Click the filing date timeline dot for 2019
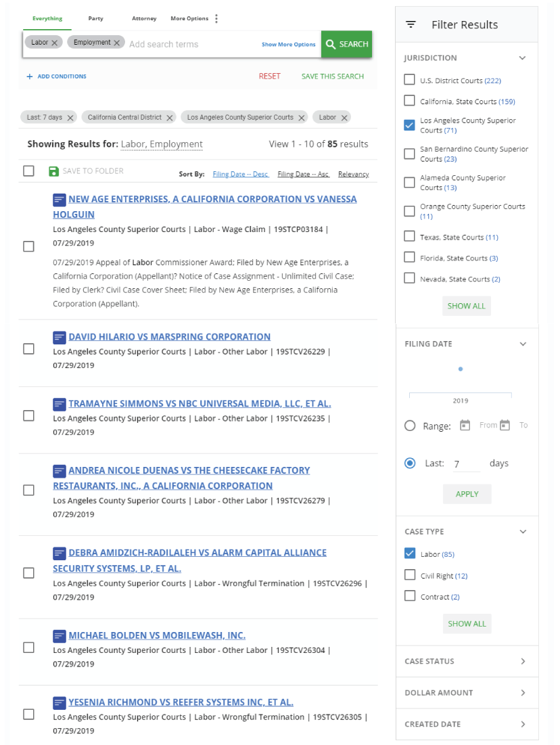560x745 pixels. pos(461,369)
